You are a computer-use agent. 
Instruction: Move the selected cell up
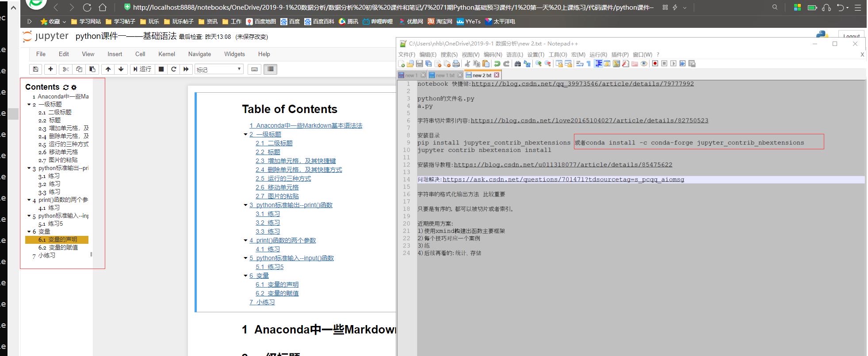point(108,69)
